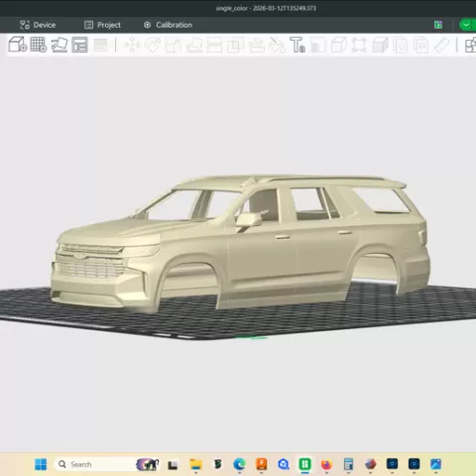The image size is (476, 476).
Task: Click the Arrange all objects icon
Action: click(79, 45)
